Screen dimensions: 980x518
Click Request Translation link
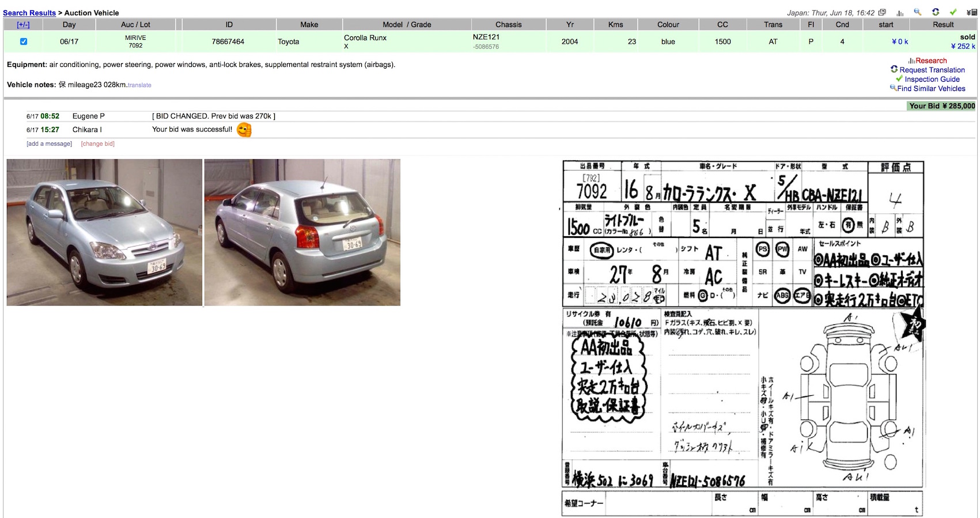point(932,70)
